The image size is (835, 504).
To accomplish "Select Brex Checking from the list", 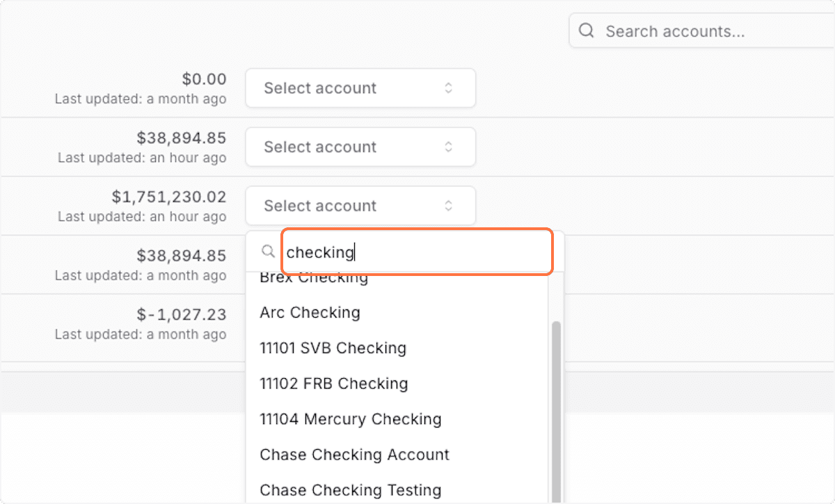I will point(313,277).
